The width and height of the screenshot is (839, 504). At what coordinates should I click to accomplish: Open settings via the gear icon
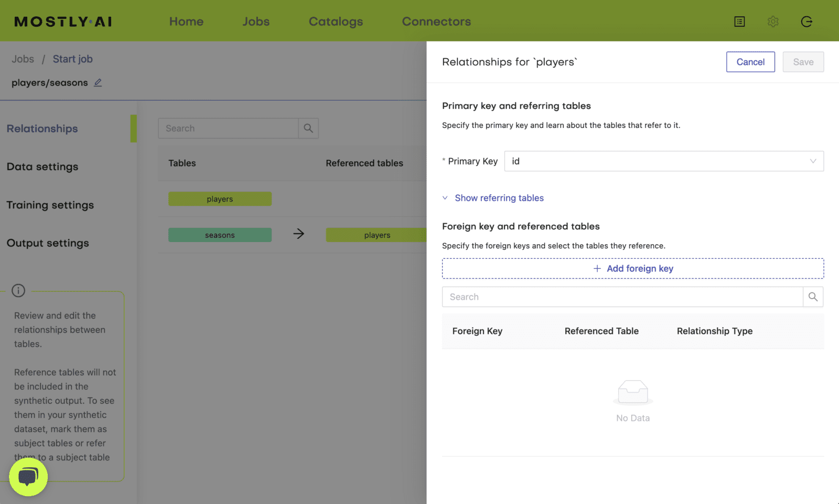click(773, 21)
